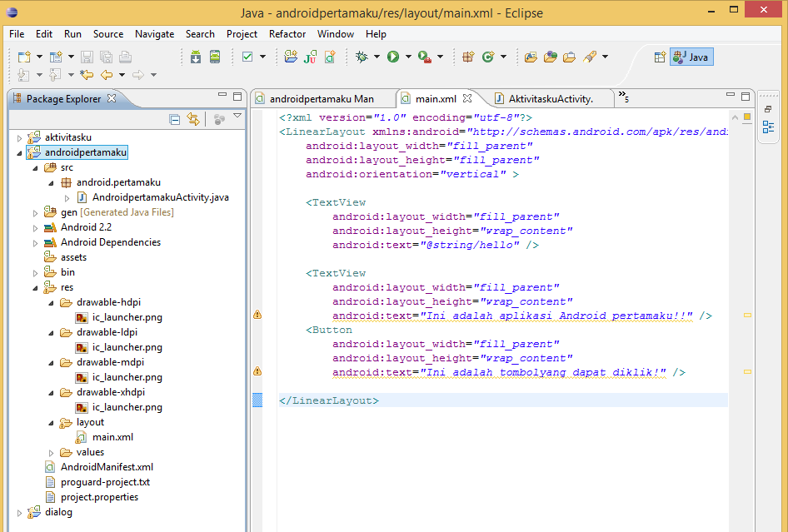Open the File menu
The height and width of the screenshot is (532, 788).
pyautogui.click(x=17, y=33)
